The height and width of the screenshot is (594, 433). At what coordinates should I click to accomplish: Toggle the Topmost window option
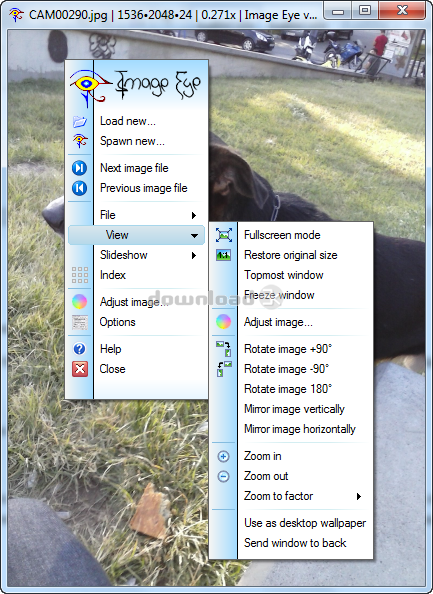click(x=284, y=275)
